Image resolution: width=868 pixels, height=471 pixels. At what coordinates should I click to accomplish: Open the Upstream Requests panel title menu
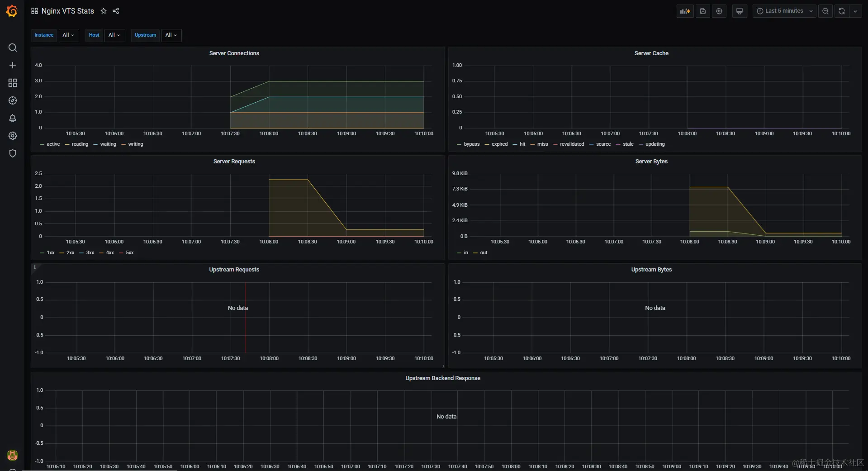pyautogui.click(x=234, y=270)
